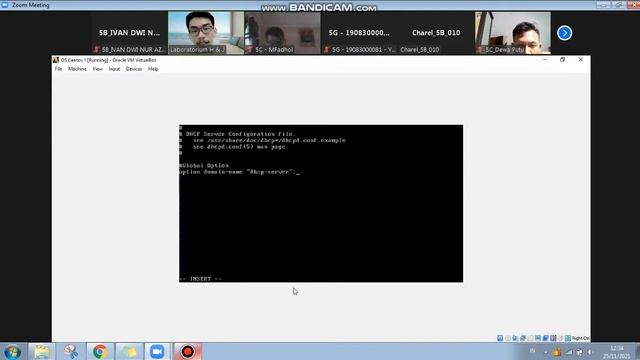Open VirtualBox hard disk activity indicator
640x360 pixels.
pyautogui.click(x=500, y=338)
